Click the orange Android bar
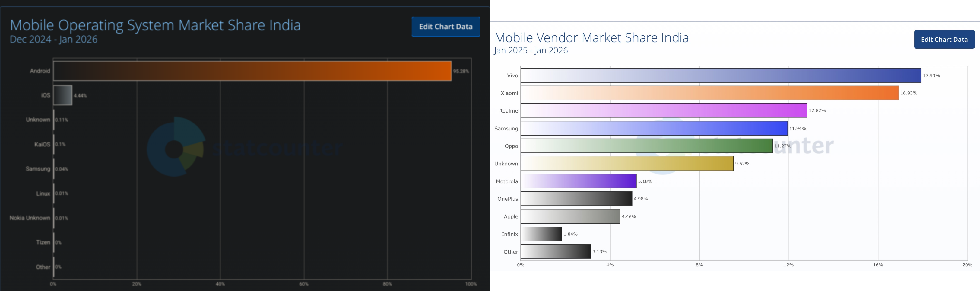Viewport: 980px width, 291px height. (x=252, y=71)
